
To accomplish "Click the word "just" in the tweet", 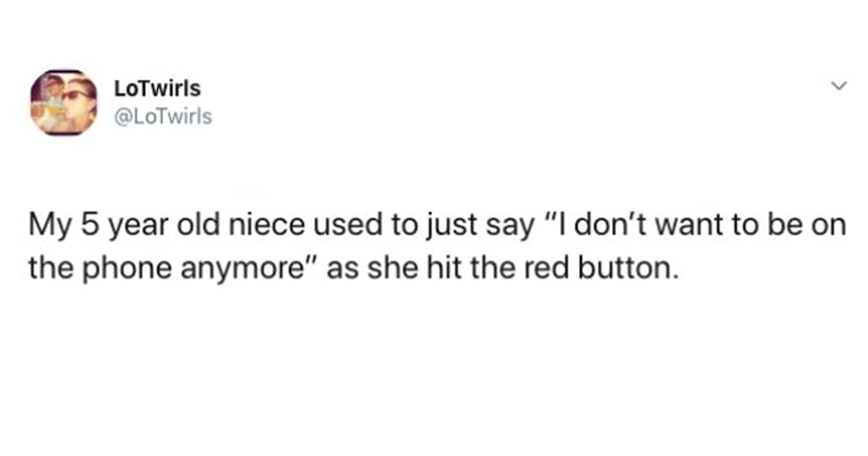I will [x=427, y=227].
